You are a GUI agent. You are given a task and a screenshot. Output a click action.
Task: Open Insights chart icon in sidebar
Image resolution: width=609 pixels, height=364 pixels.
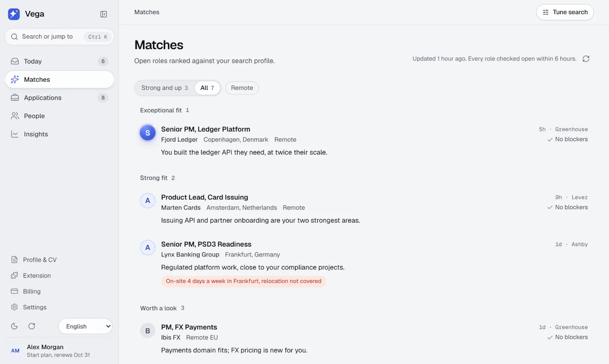(15, 134)
